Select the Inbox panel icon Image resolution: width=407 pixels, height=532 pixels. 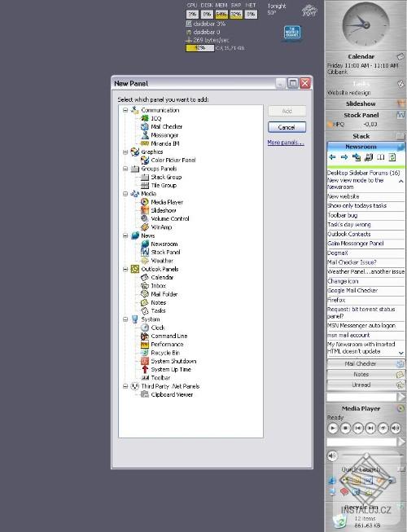tap(145, 286)
